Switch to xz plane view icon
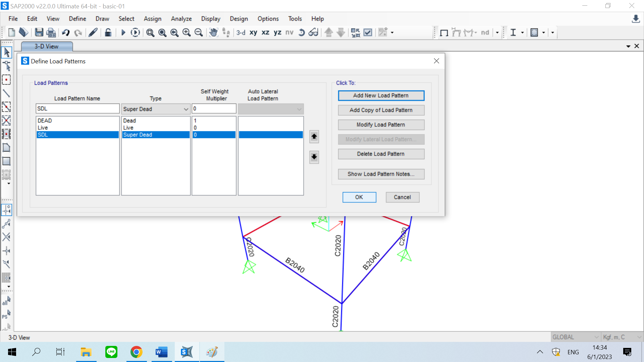Screen dimensions: 644x362 coord(265,33)
